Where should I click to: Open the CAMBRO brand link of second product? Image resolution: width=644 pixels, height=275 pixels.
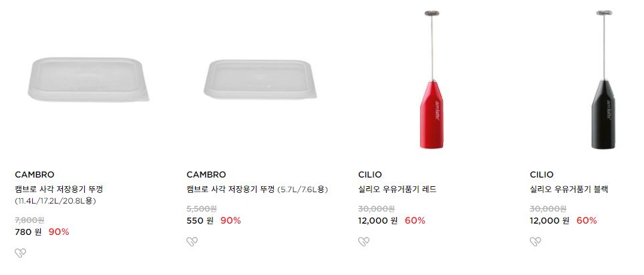pyautogui.click(x=206, y=175)
